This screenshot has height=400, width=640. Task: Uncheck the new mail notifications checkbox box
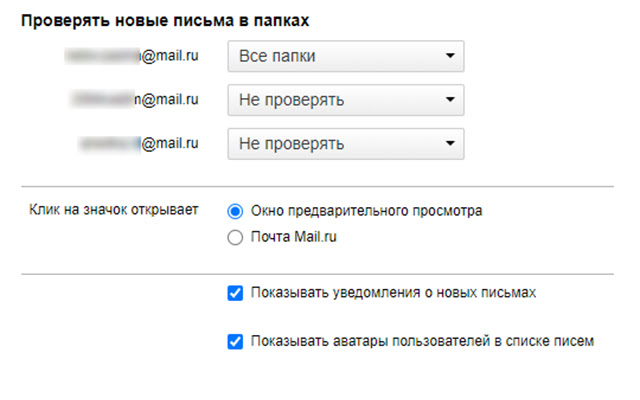(236, 293)
